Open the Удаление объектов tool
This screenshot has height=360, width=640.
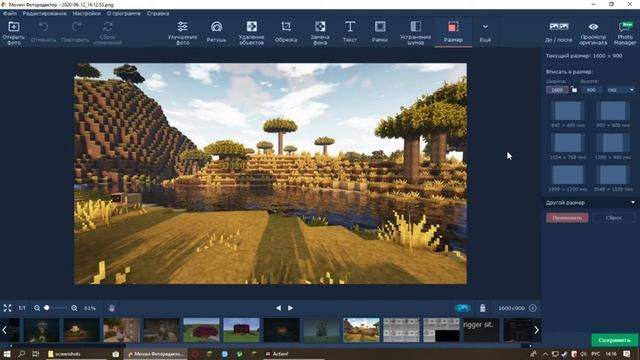coord(251,32)
